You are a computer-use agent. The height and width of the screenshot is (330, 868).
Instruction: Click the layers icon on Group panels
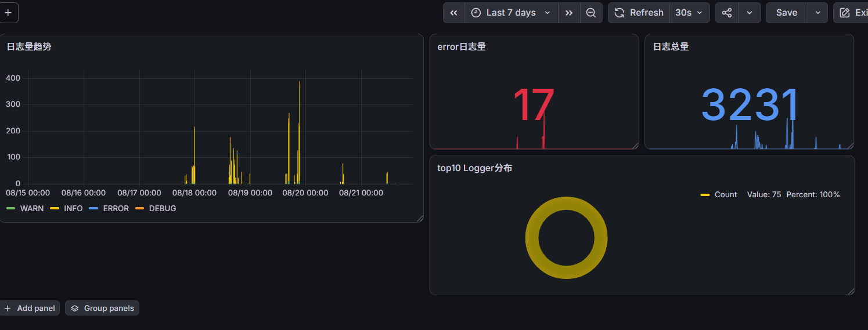(x=75, y=308)
